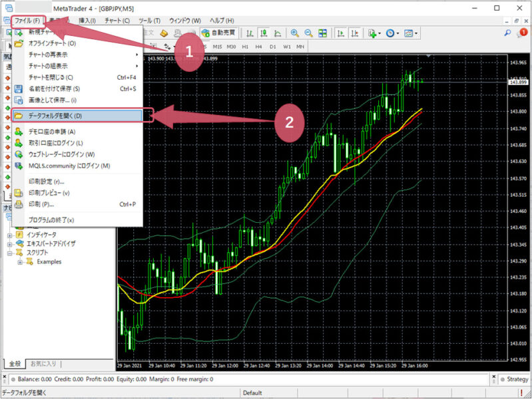Click the Strategy tab in terminal
This screenshot has height=399, width=532.
(515, 379)
